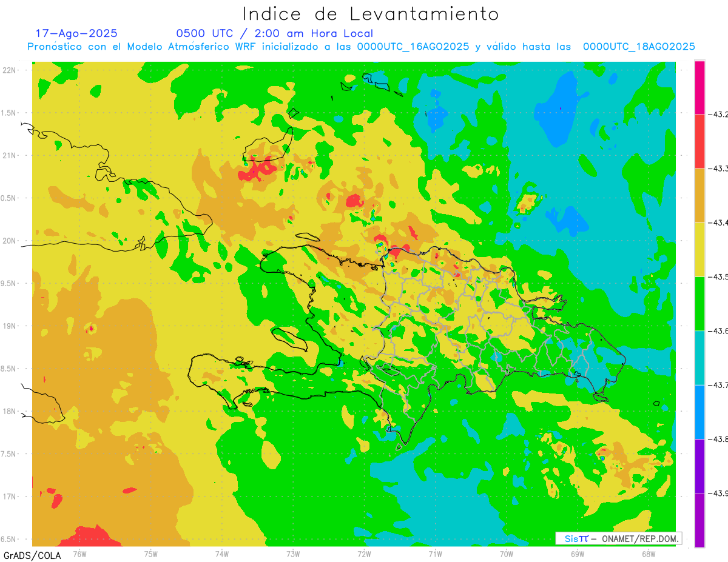
Task: Click the cut-off latitude label '1.5N'
Action: (x=8, y=113)
